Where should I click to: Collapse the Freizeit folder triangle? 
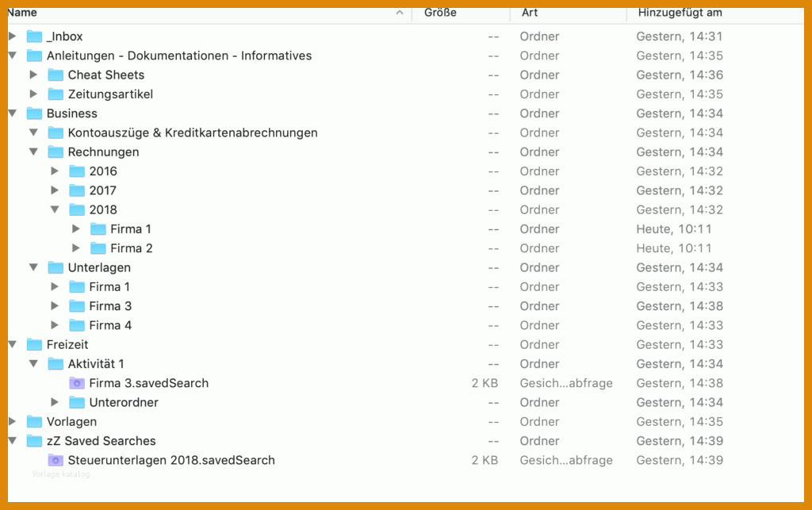(x=13, y=344)
